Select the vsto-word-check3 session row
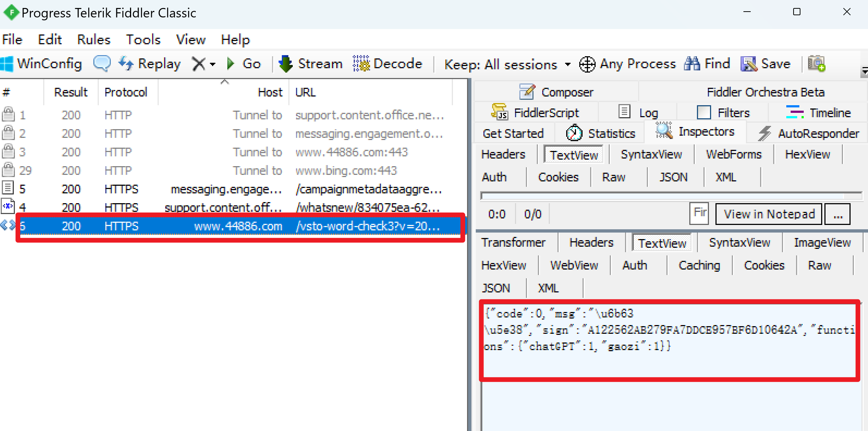This screenshot has width=868, height=431. 232,226
